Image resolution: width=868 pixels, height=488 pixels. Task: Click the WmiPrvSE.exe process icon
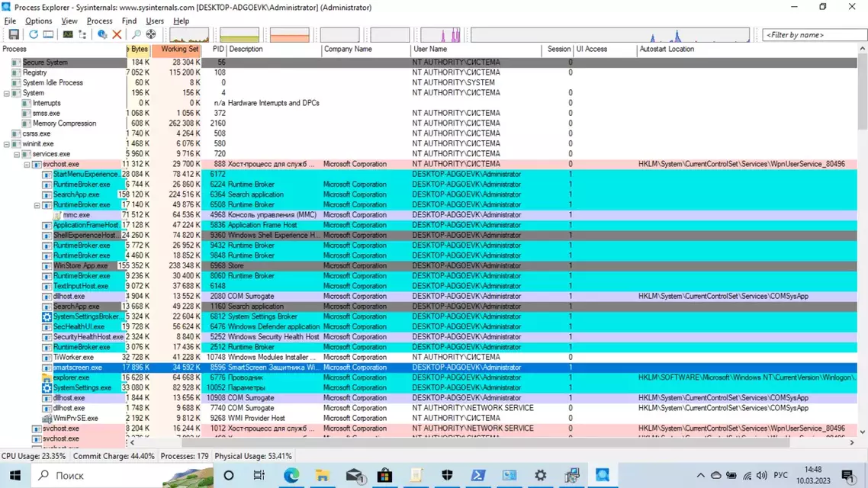coord(47,419)
